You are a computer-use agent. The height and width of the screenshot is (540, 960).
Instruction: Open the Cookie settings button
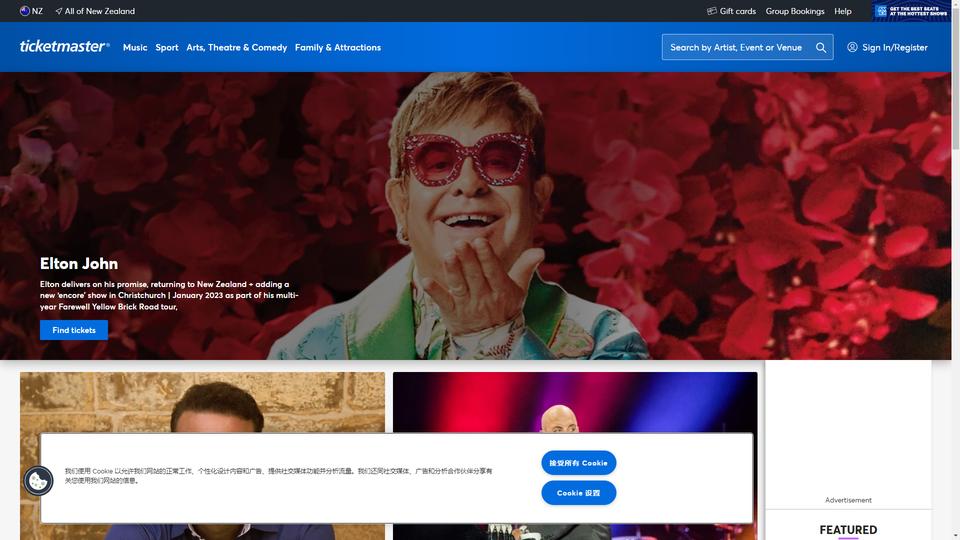pos(579,493)
